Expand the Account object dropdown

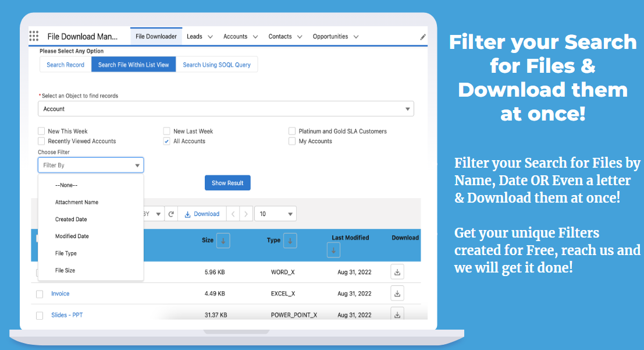226,109
